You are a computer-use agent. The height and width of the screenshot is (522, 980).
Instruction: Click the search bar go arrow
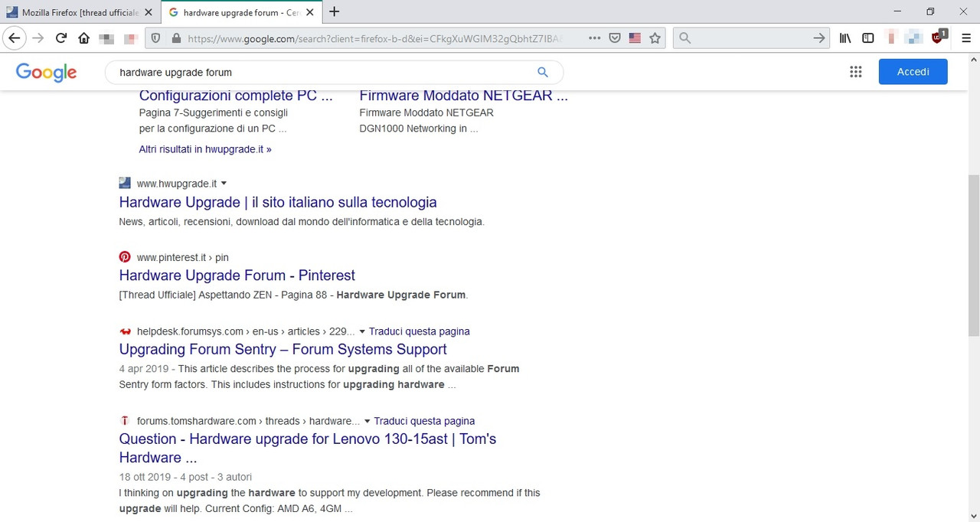coord(818,38)
